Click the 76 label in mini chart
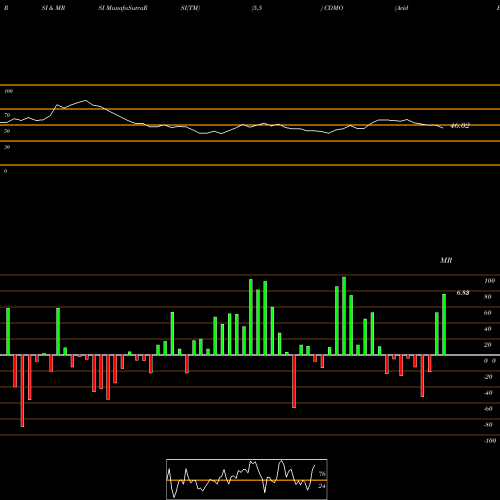This screenshot has width=500, height=500. [322, 474]
